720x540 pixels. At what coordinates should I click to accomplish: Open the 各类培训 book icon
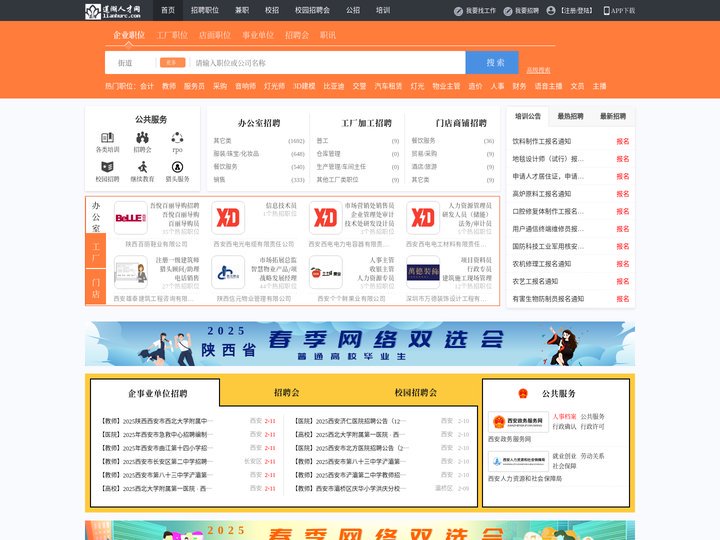[107, 137]
